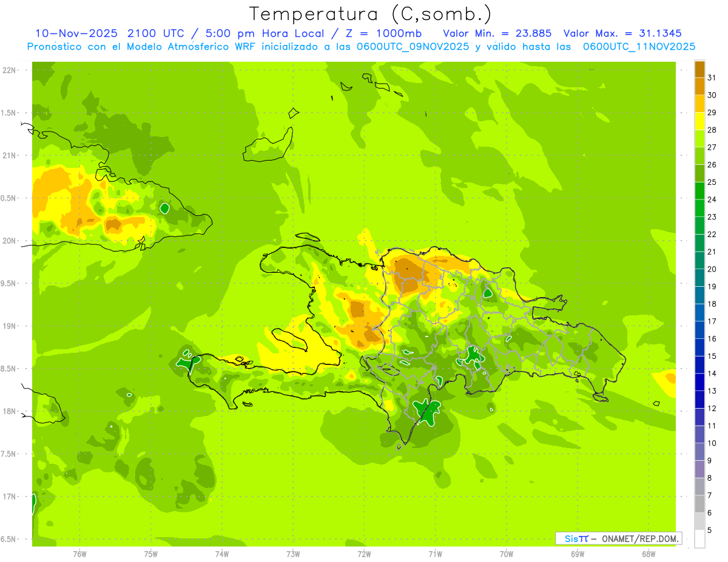Pick the legend swatch between 12 and 13
The height and width of the screenshot is (562, 728).
(x=699, y=400)
